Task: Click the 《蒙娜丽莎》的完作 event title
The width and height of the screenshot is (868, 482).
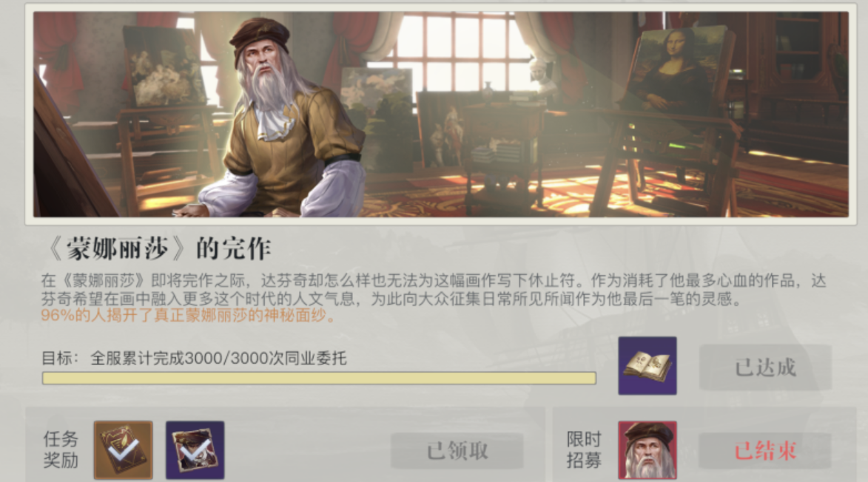Action: point(161,248)
